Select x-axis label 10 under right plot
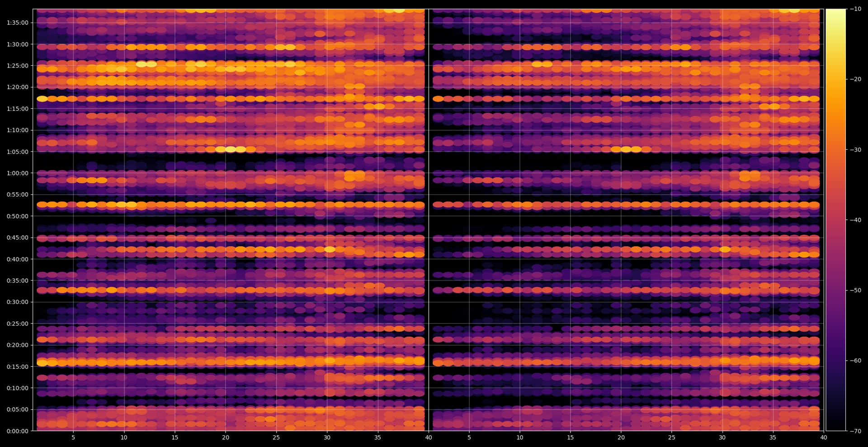This screenshot has width=868, height=447. (520, 437)
